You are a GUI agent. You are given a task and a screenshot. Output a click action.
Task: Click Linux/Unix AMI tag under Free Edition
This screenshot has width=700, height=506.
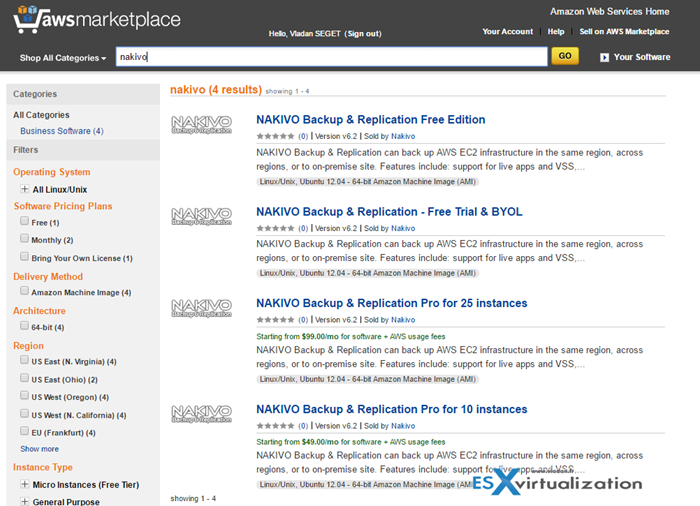[367, 182]
